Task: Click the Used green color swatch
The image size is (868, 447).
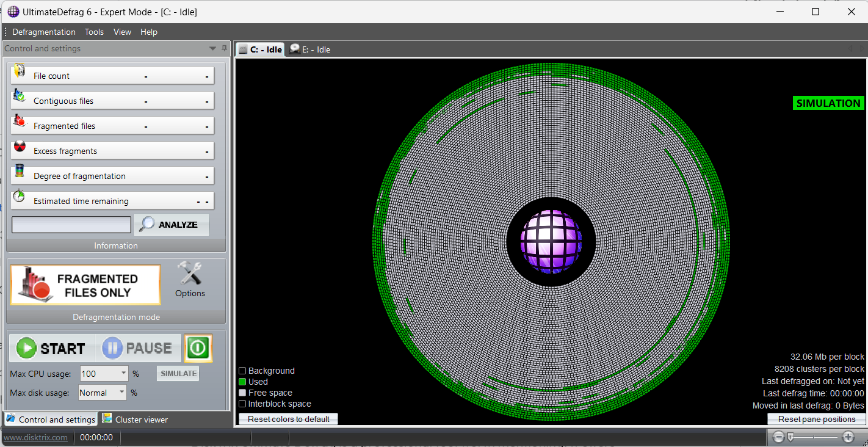Action: click(x=242, y=382)
